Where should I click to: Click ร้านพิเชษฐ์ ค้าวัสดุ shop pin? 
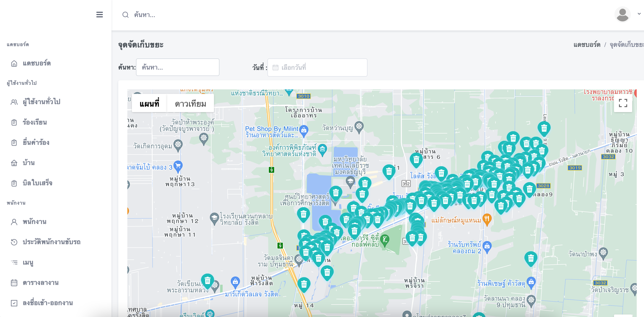531,283
